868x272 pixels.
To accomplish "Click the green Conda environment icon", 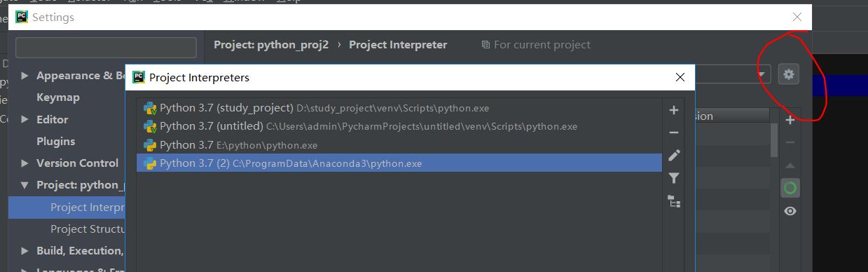I will [790, 188].
